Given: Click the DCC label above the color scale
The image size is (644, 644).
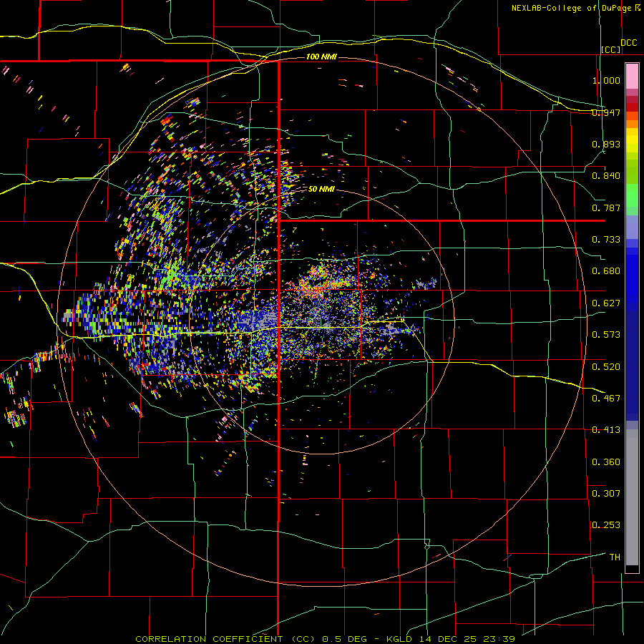Looking at the screenshot, I should 629,43.
